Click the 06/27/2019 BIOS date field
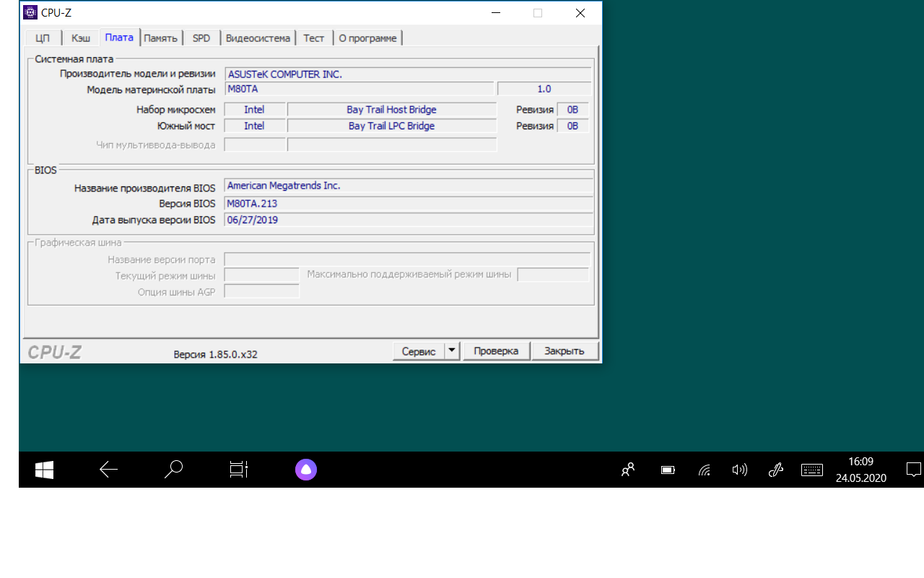The image size is (924, 578). coord(409,220)
